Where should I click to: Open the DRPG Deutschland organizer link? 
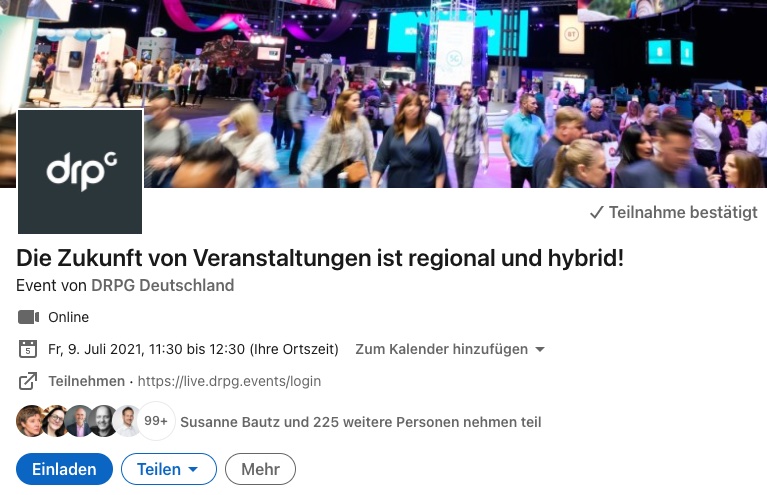[163, 285]
